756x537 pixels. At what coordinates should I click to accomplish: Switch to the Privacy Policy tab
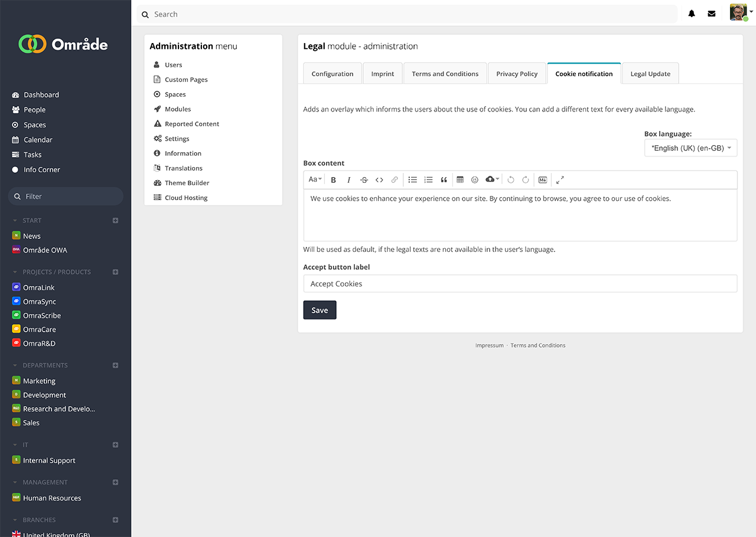coord(517,74)
